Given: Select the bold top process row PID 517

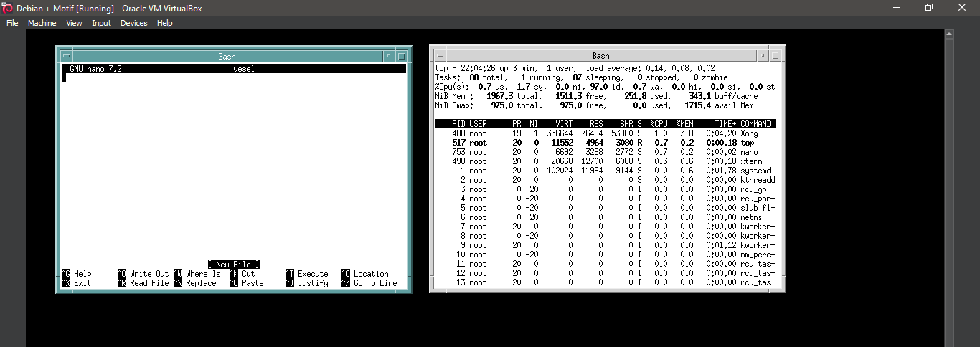Looking at the screenshot, I should [605, 143].
